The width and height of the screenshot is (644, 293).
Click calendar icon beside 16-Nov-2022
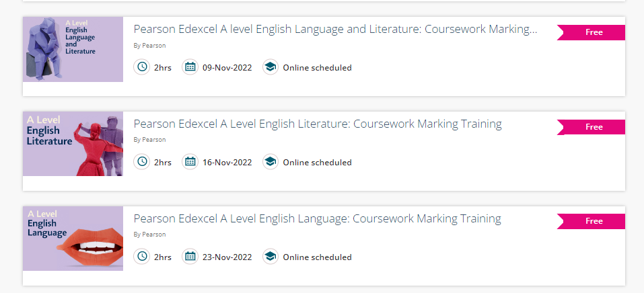(x=190, y=162)
